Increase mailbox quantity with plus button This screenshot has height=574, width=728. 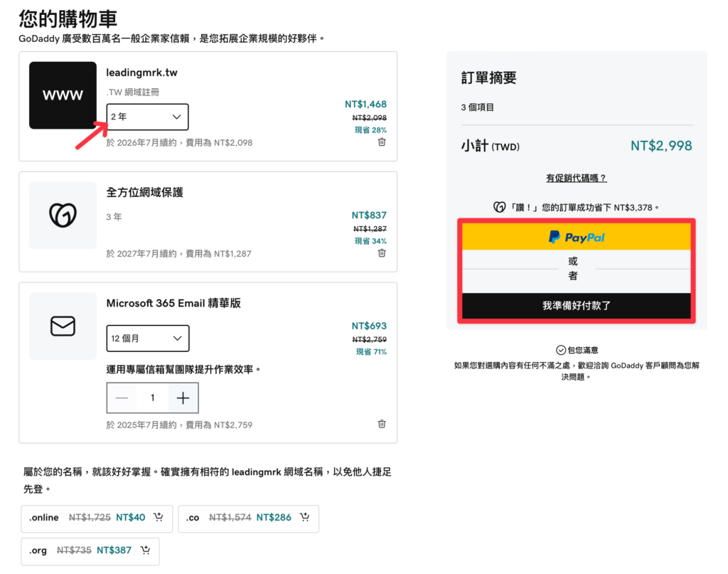183,398
